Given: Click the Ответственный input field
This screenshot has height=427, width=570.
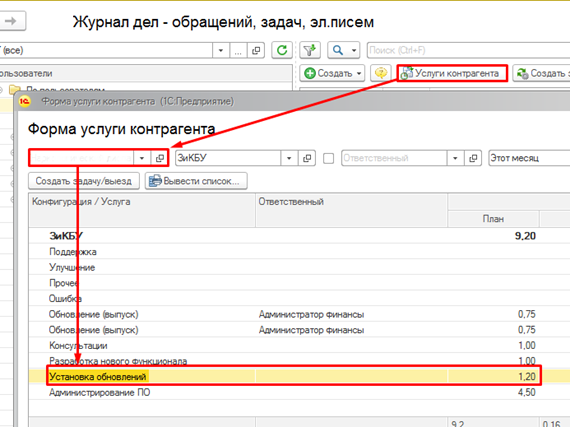Looking at the screenshot, I should point(394,158).
